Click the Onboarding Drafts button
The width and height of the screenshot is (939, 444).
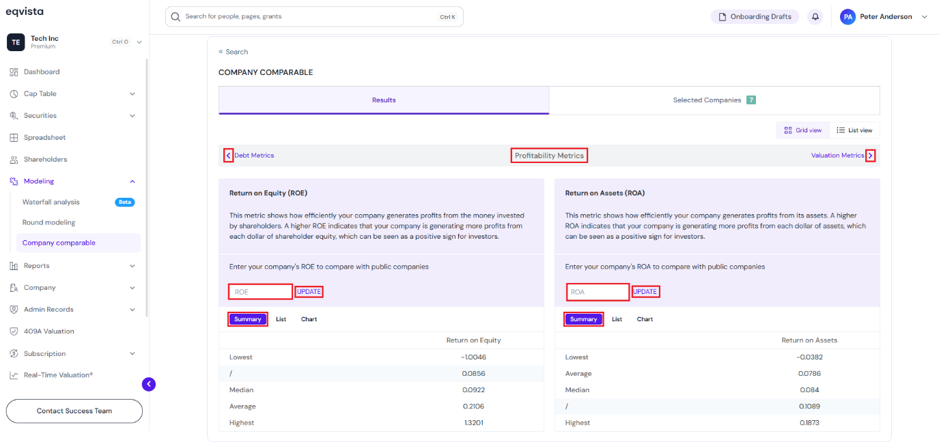tap(755, 17)
